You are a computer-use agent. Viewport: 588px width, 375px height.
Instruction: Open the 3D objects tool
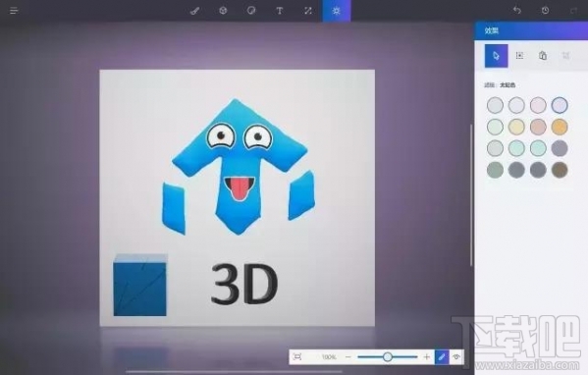click(x=223, y=11)
